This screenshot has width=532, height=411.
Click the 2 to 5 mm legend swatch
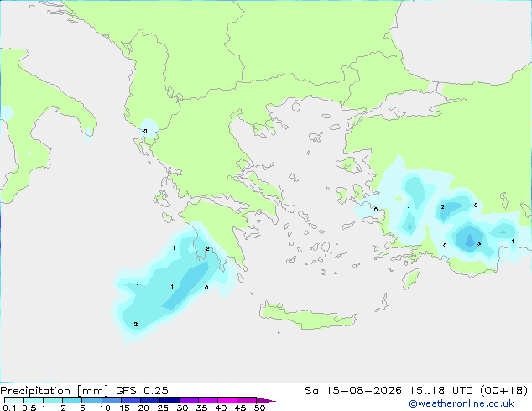pyautogui.click(x=72, y=400)
